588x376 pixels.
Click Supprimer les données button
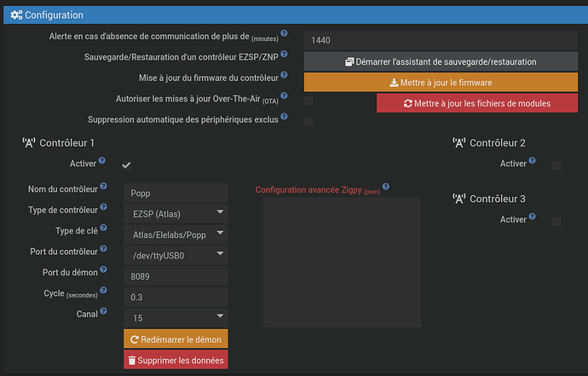click(176, 361)
